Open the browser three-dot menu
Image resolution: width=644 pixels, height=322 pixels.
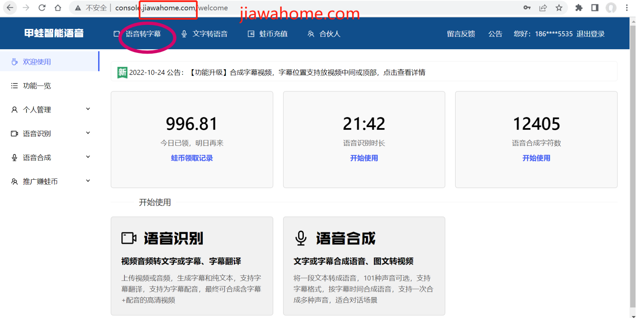tap(627, 7)
